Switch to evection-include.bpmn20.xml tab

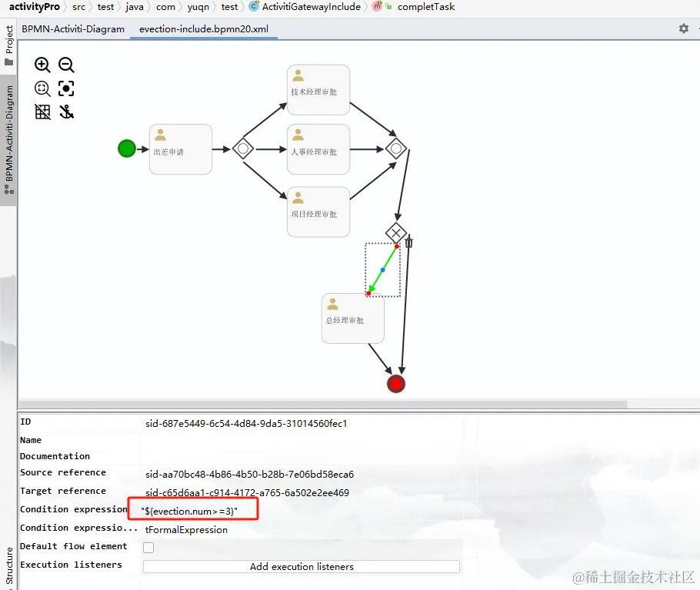point(204,29)
